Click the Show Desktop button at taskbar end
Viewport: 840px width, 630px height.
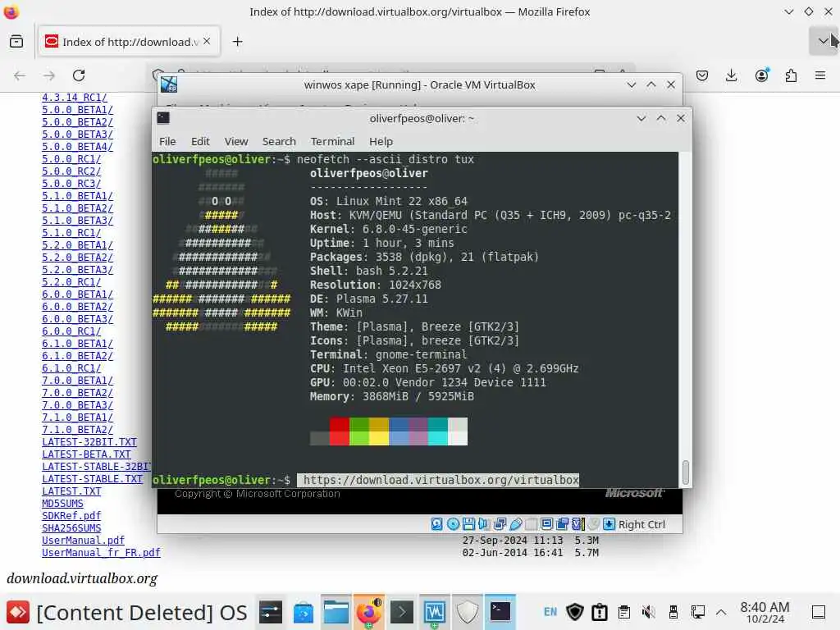(819, 612)
